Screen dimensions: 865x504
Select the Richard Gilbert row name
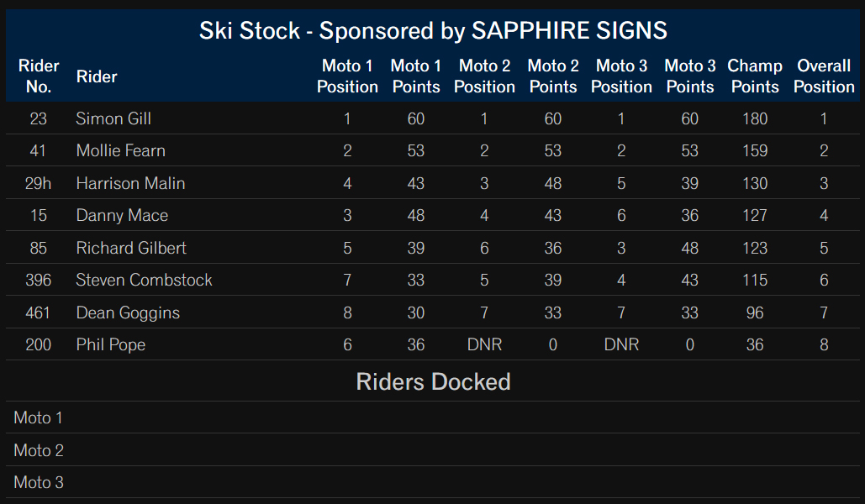click(131, 248)
